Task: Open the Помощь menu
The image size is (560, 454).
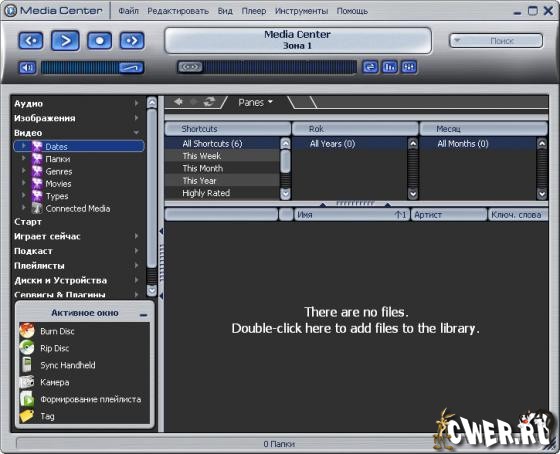Action: click(352, 11)
